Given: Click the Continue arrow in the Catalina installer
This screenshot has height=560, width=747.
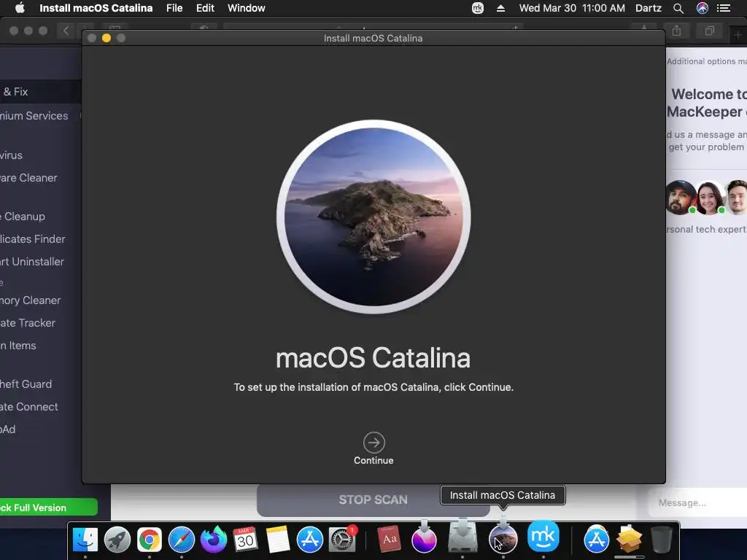Looking at the screenshot, I should [x=373, y=443].
